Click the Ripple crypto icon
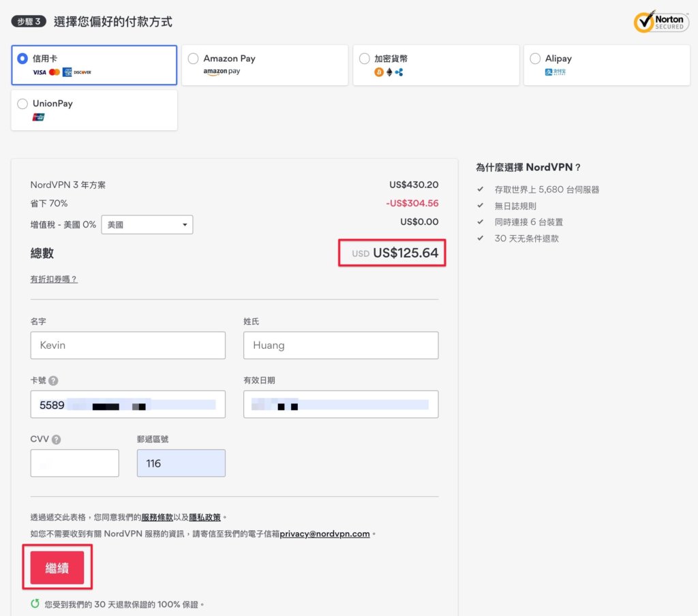The image size is (698, 616). click(x=399, y=72)
